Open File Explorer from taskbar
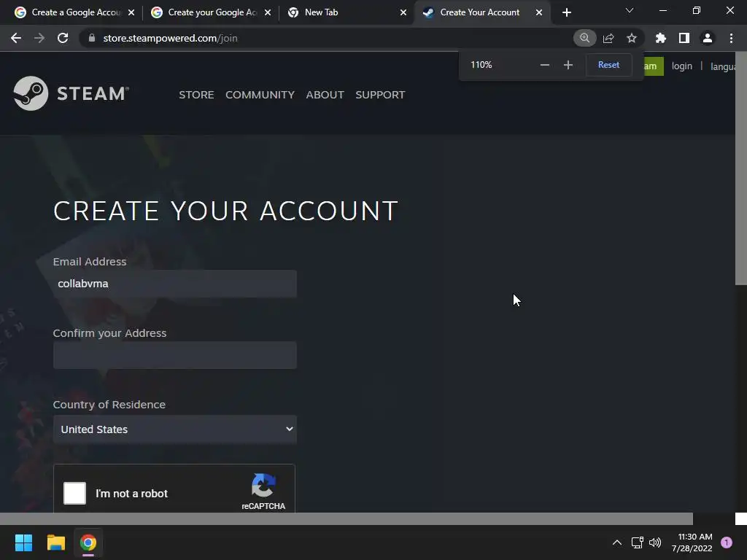This screenshot has height=560, width=747. [x=55, y=542]
